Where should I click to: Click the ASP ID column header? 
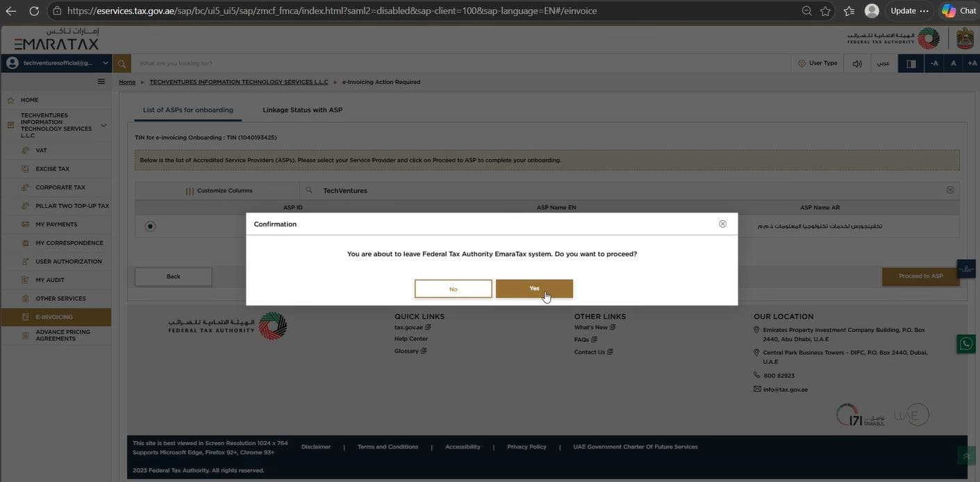pyautogui.click(x=293, y=208)
